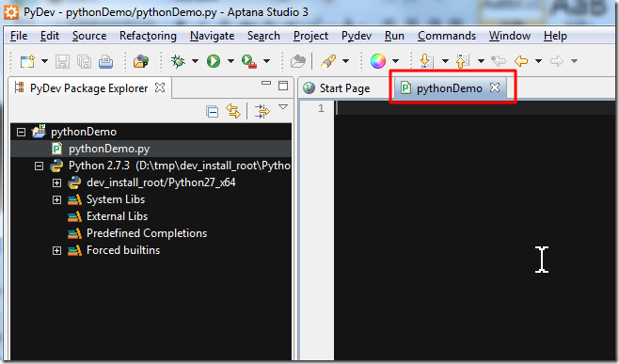Click the Save toolbar icon

point(62,61)
